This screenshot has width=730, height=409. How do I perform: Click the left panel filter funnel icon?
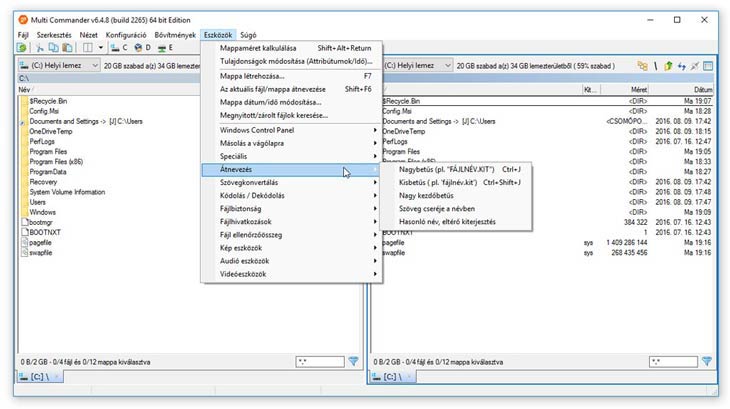pyautogui.click(x=353, y=360)
